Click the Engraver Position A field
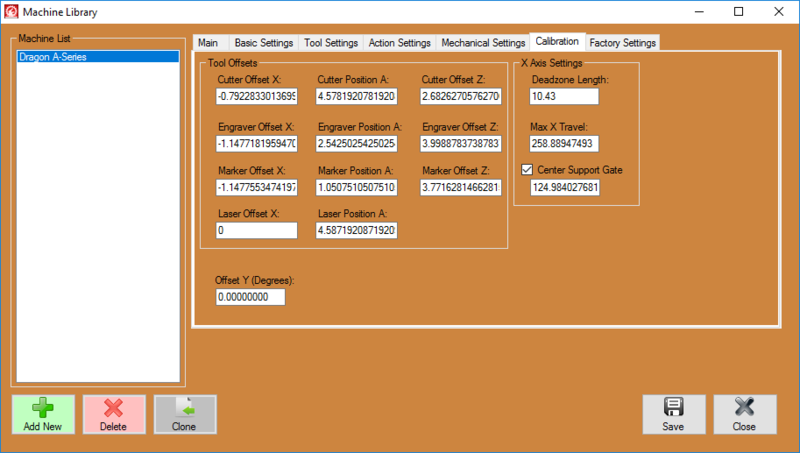 pos(357,144)
